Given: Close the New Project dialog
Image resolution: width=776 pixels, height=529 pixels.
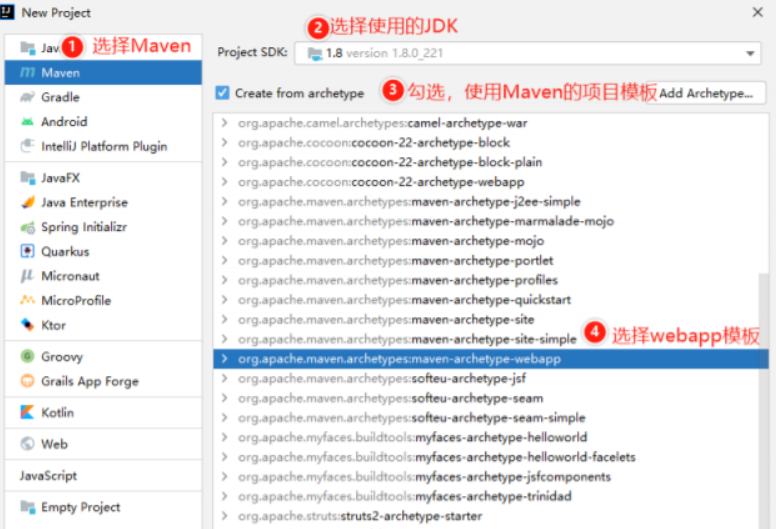Looking at the screenshot, I should tap(758, 12).
